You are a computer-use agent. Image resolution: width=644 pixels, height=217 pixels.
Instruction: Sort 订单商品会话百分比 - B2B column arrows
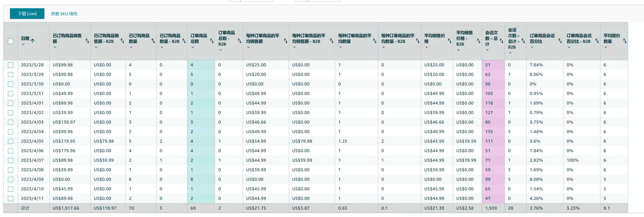597,41
